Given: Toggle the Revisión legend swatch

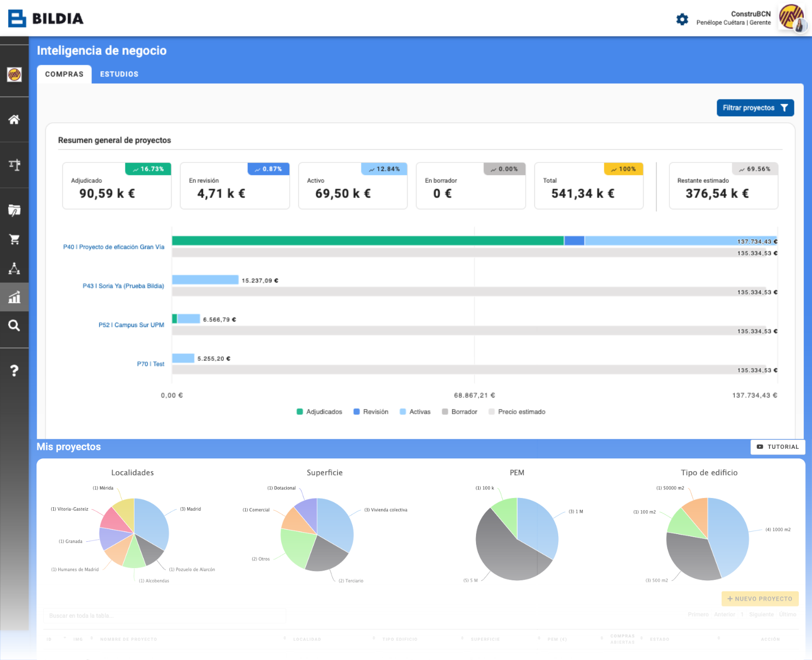Looking at the screenshot, I should (x=357, y=412).
